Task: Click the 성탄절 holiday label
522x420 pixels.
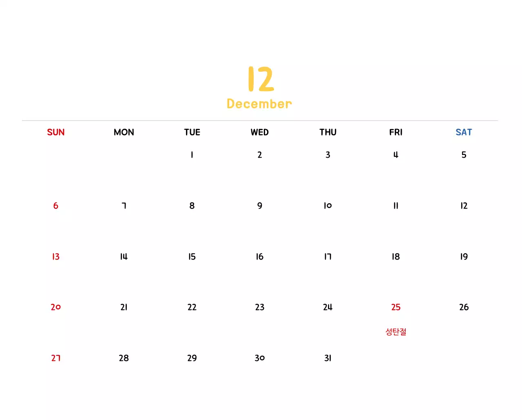Action: (x=396, y=332)
